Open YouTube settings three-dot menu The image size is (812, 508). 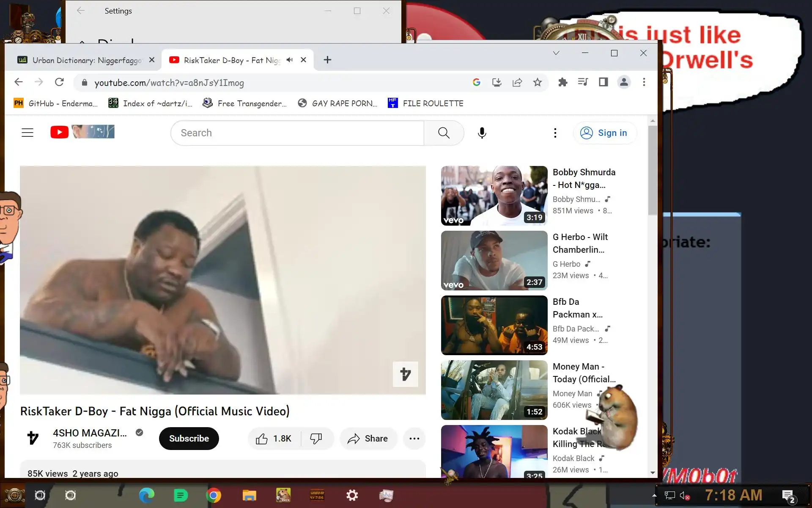(x=555, y=133)
